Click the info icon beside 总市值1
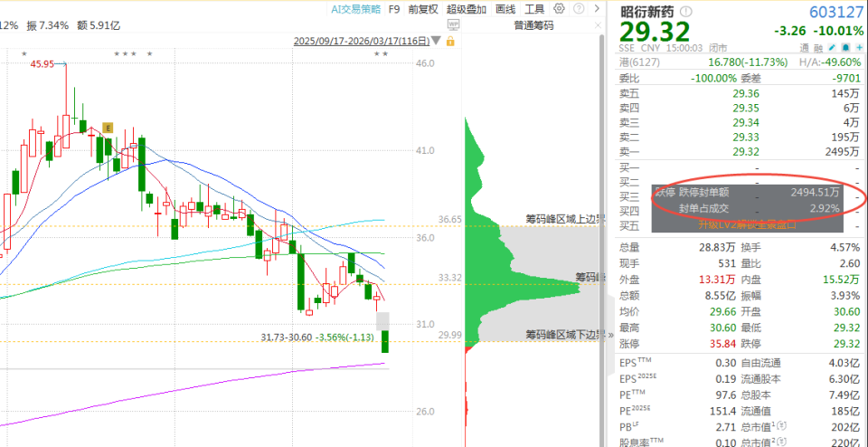This screenshot has width=868, height=447. (781, 425)
